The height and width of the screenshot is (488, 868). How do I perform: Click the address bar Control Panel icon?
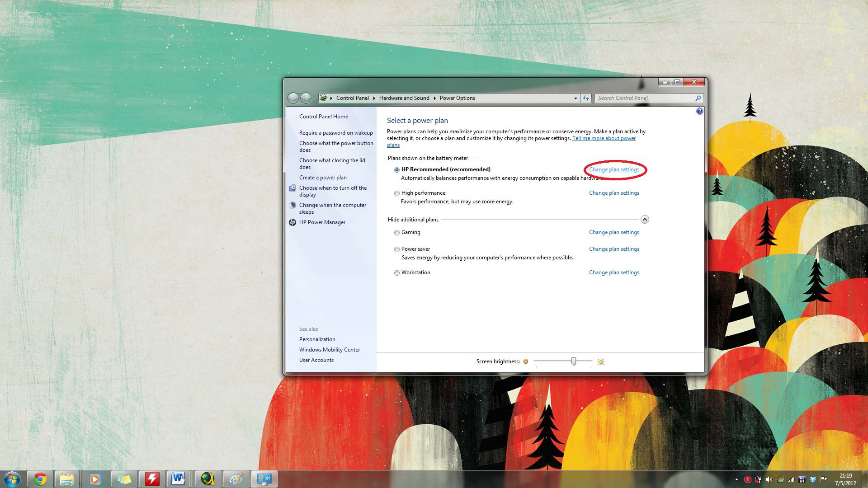click(x=323, y=98)
